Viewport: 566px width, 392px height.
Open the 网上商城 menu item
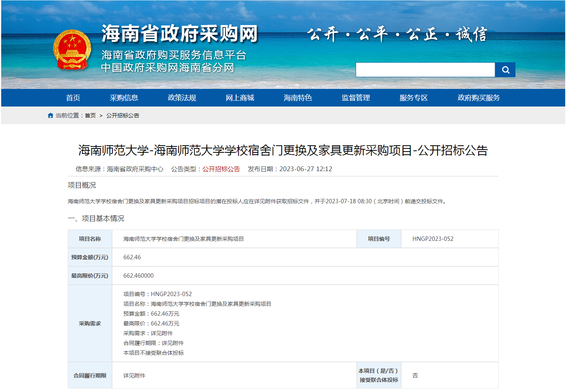(x=240, y=98)
